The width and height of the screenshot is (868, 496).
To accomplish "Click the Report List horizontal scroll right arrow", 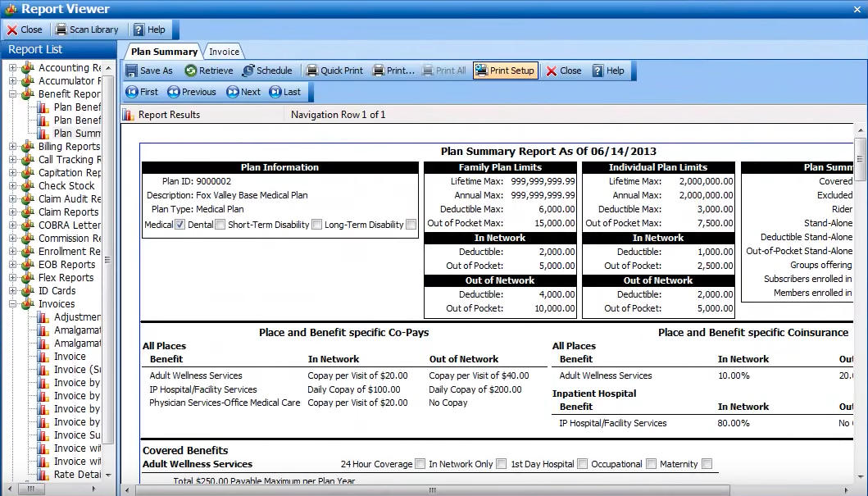I will (93, 489).
